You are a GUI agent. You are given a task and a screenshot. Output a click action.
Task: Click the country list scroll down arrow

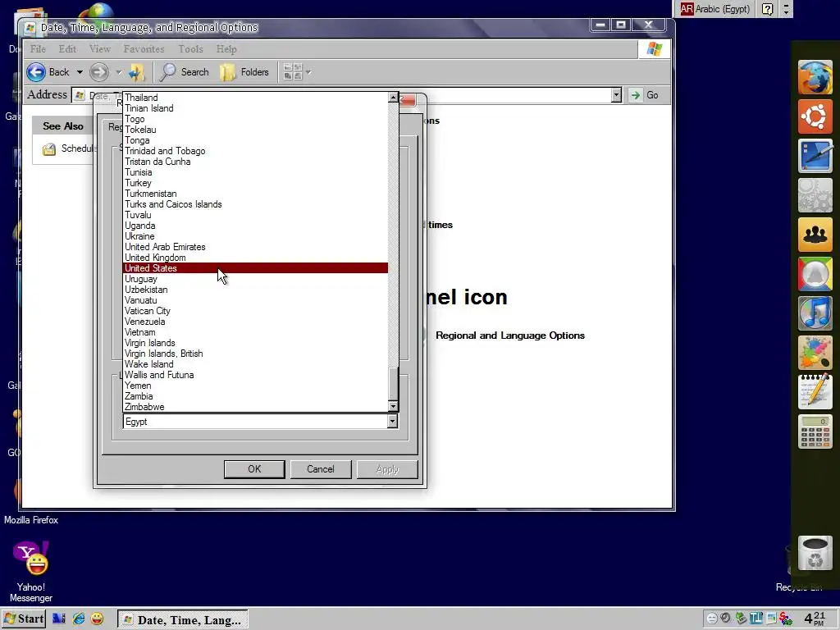[x=393, y=407]
